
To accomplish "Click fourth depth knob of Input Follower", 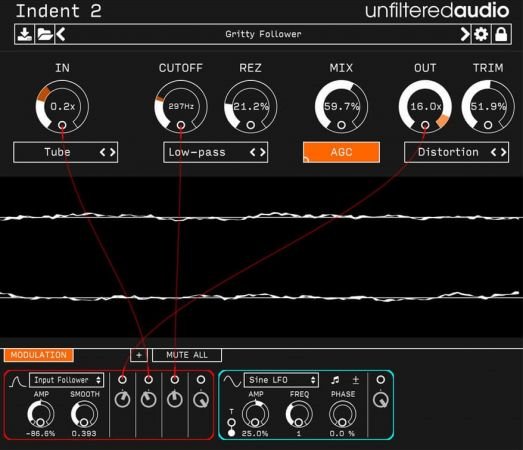I will [201, 400].
